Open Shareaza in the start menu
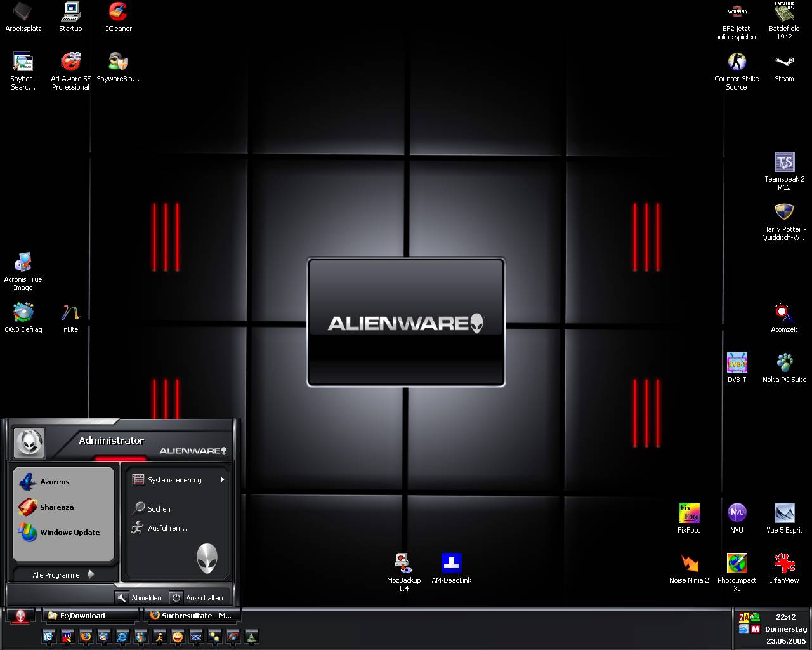Viewport: 812px width, 650px height. (63, 507)
